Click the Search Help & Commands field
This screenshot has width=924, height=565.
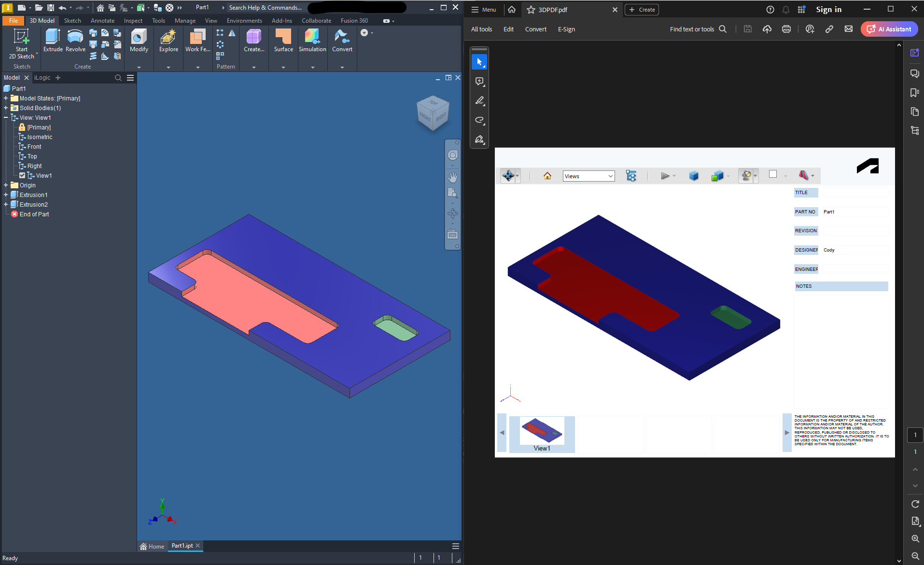click(x=266, y=7)
